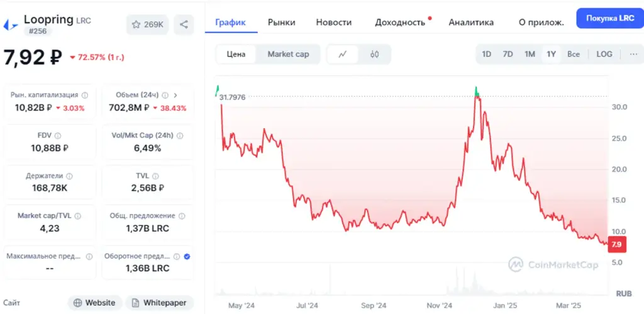Click the 7.9 current price marker

(x=617, y=245)
